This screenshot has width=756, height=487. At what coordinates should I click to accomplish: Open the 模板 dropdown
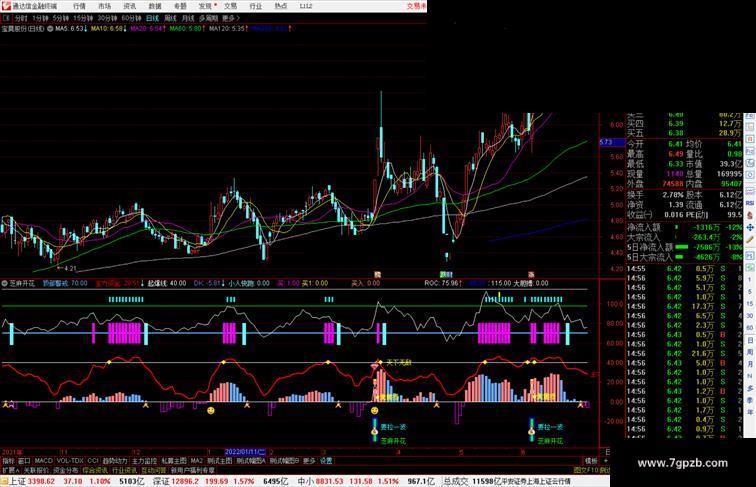click(591, 461)
